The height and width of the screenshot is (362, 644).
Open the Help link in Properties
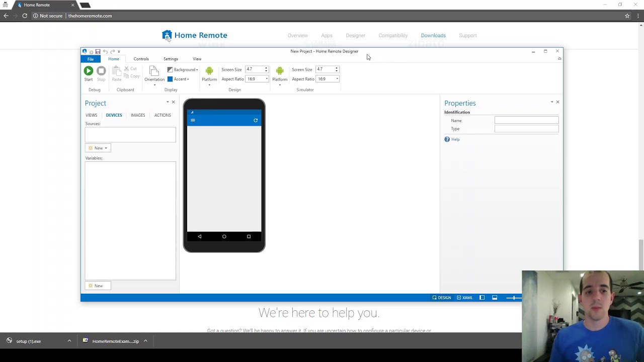coord(455,139)
